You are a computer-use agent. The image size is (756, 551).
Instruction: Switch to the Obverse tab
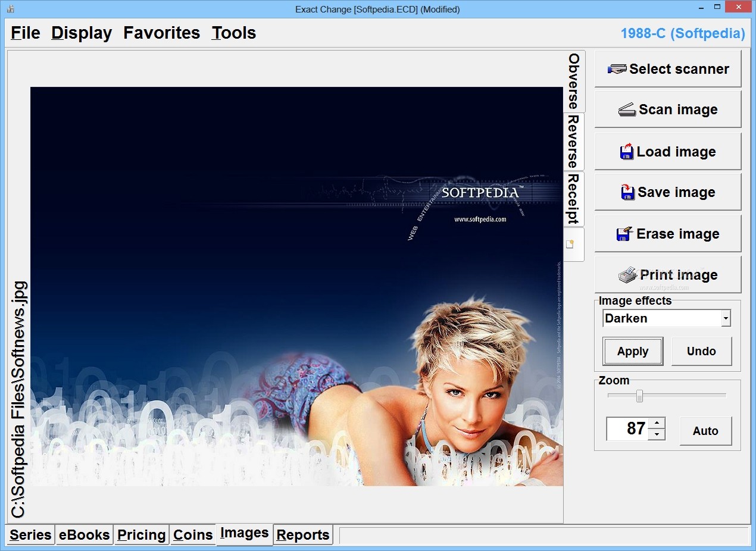574,82
